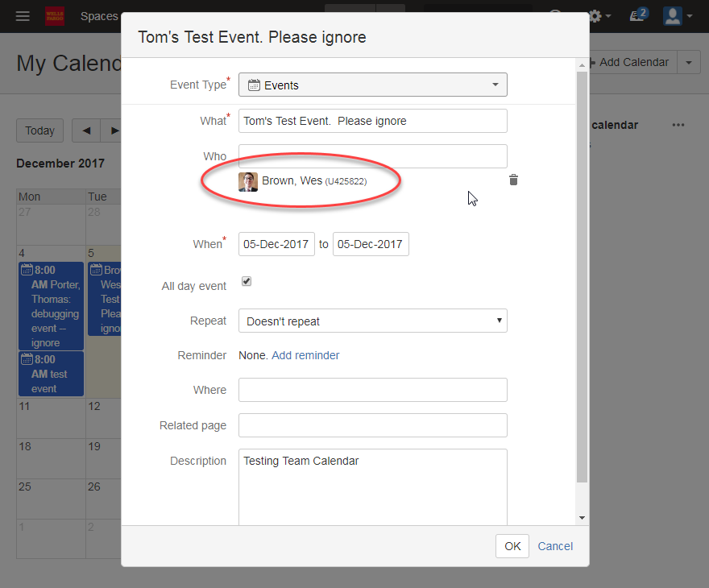Screen dimensions: 709x588
Task: Click the December 2017 heading
Action: (x=60, y=164)
